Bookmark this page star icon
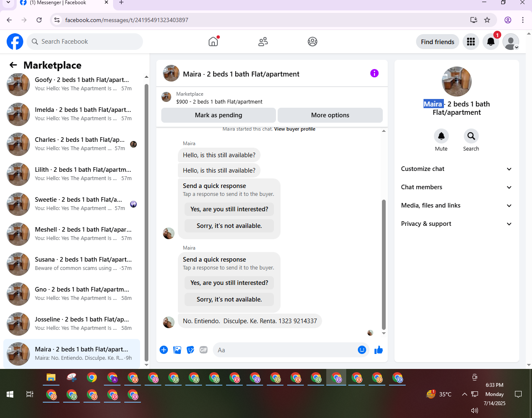 coord(487,20)
